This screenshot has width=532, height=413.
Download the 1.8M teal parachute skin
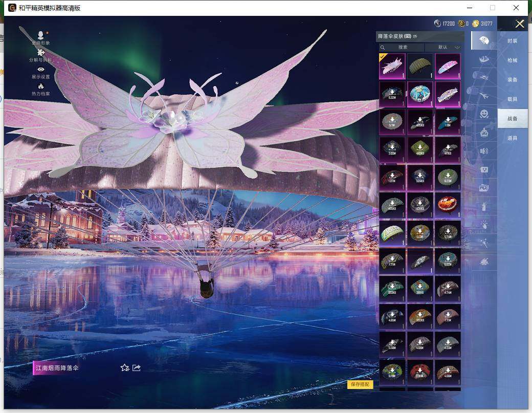(x=448, y=122)
